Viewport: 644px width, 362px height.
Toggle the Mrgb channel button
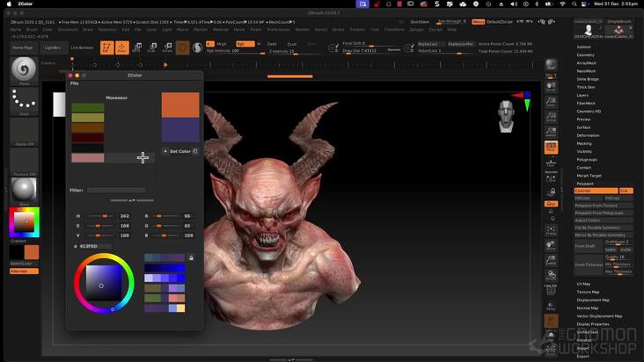222,44
